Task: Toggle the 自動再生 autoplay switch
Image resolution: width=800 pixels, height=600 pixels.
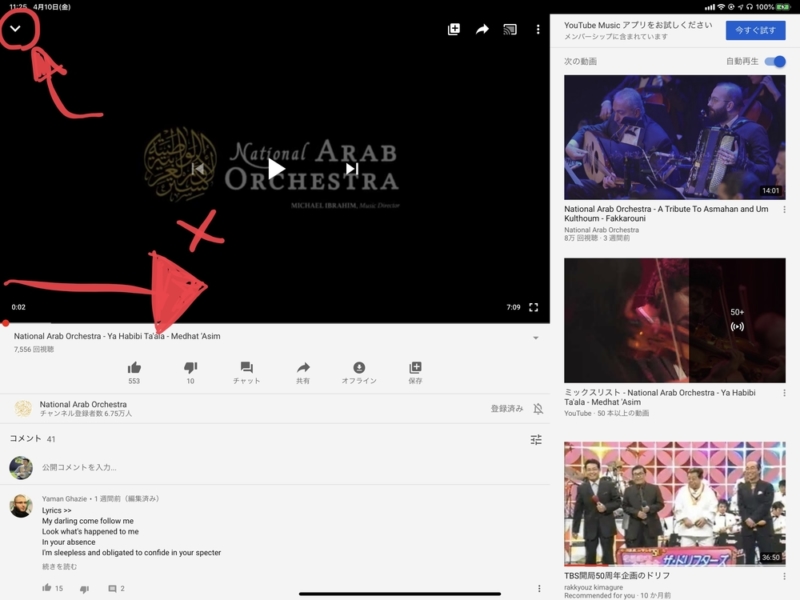Action: [x=775, y=61]
